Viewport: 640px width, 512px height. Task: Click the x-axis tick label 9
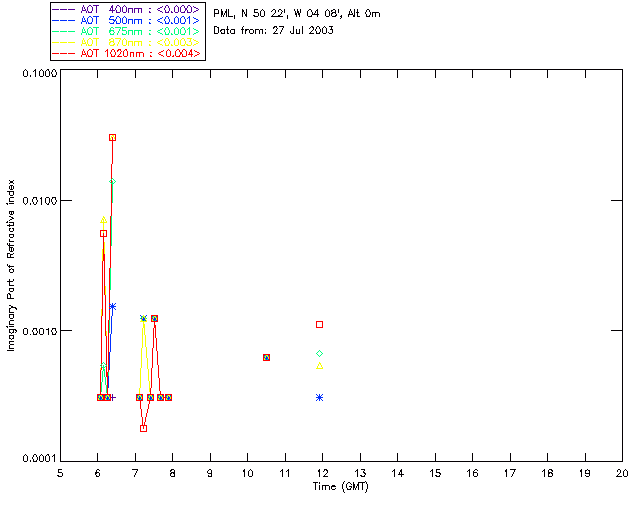pos(210,474)
